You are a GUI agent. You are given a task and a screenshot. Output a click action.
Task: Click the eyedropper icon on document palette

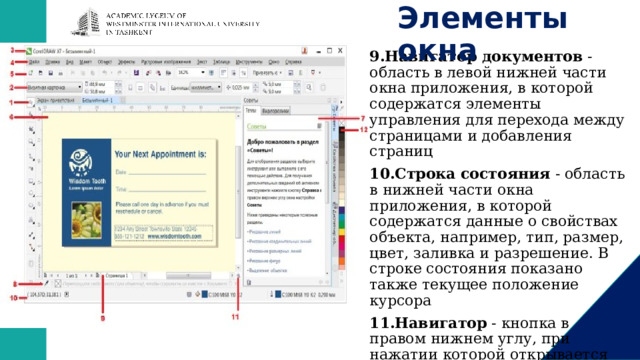click(x=47, y=283)
